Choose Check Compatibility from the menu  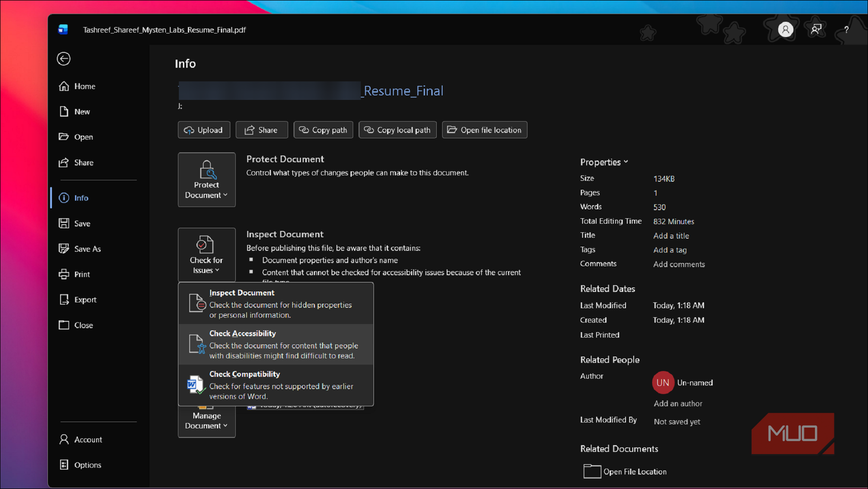[x=276, y=385]
